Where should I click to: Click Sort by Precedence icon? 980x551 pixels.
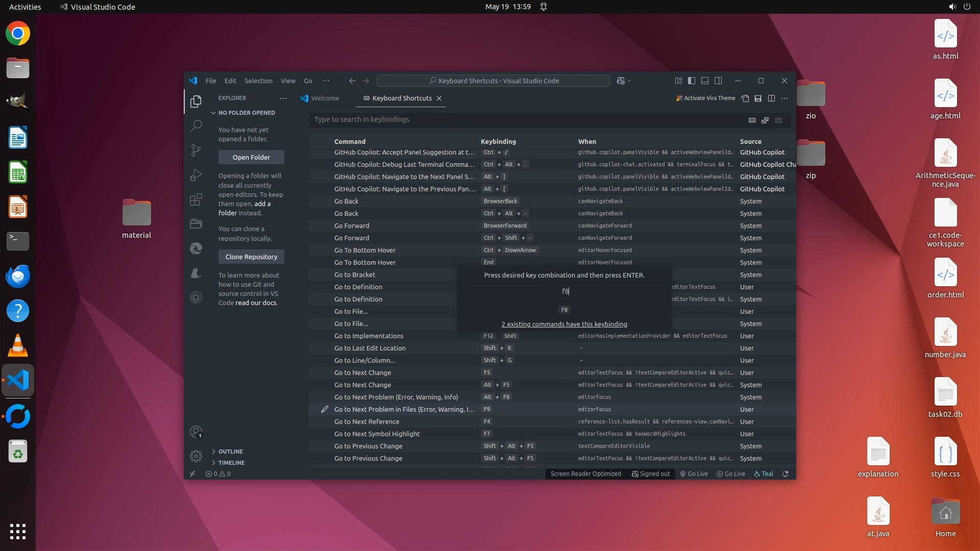765,120
